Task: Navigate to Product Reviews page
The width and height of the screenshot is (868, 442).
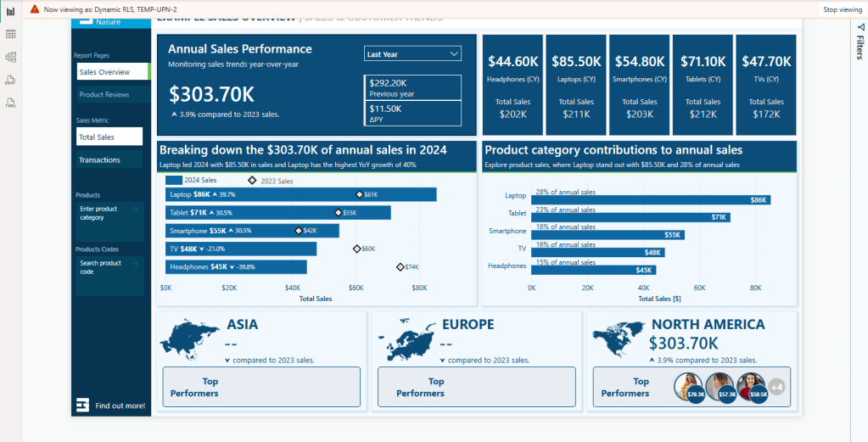Action: pos(109,94)
